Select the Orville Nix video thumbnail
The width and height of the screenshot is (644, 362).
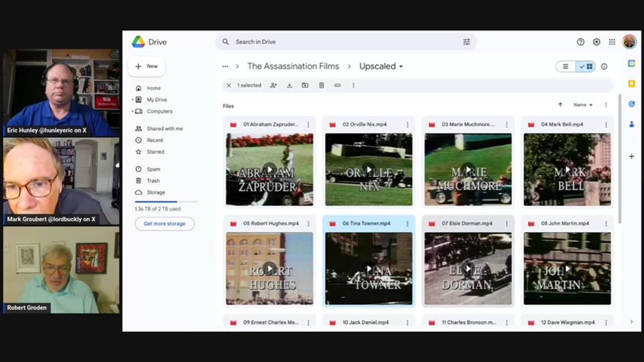click(368, 169)
